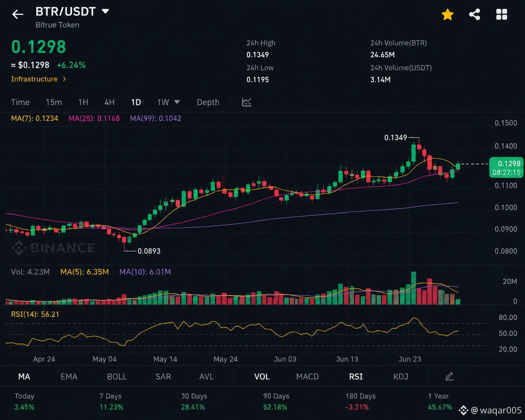Toggle the RSI sub-indicator

pyautogui.click(x=356, y=377)
